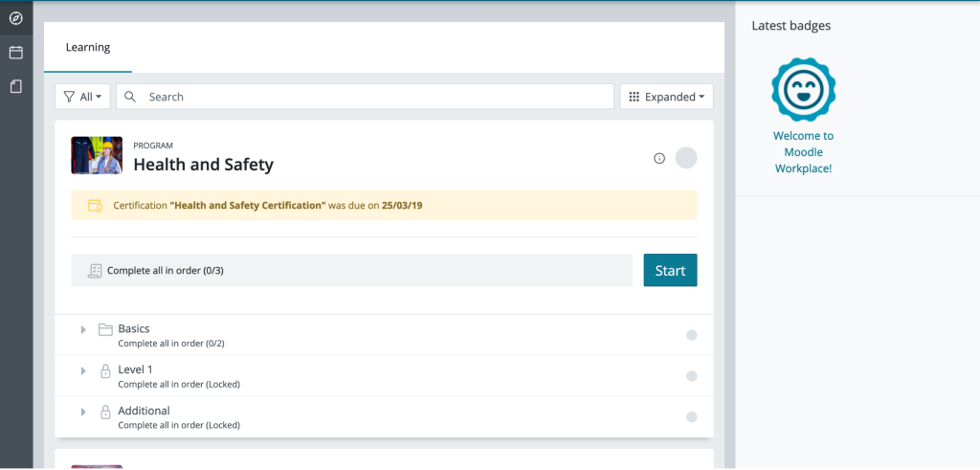Open the Expanded view dropdown
The width and height of the screenshot is (980, 470).
click(x=666, y=97)
